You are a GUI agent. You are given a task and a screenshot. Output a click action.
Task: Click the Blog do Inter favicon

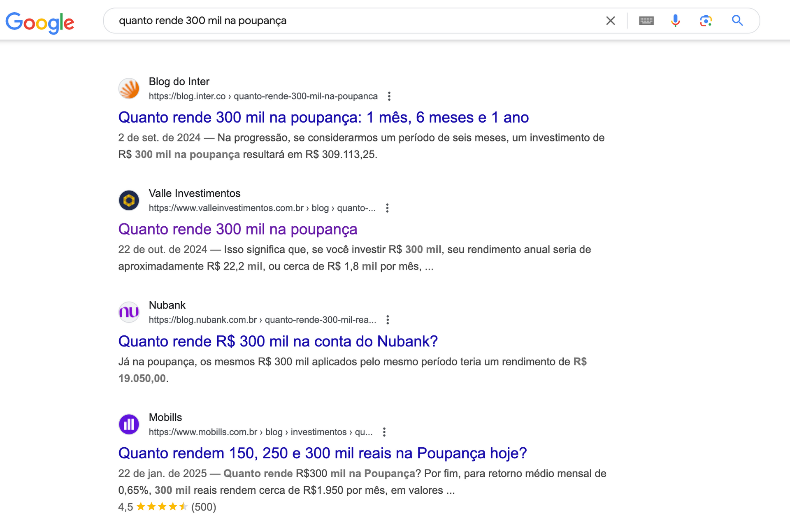129,88
